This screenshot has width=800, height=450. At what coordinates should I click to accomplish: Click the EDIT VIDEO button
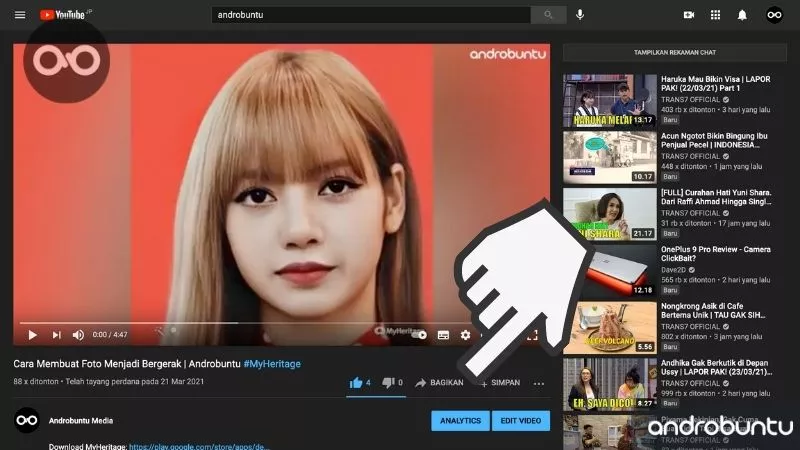pos(521,421)
